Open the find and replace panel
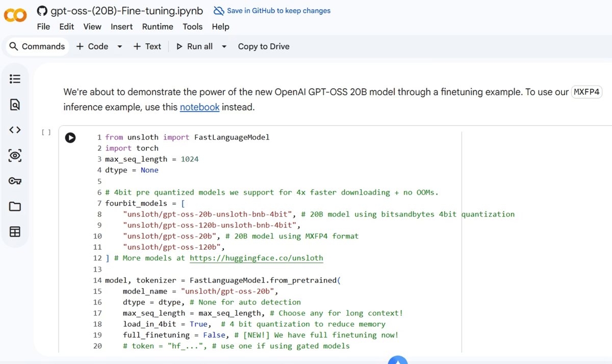The image size is (612, 364). [15, 104]
